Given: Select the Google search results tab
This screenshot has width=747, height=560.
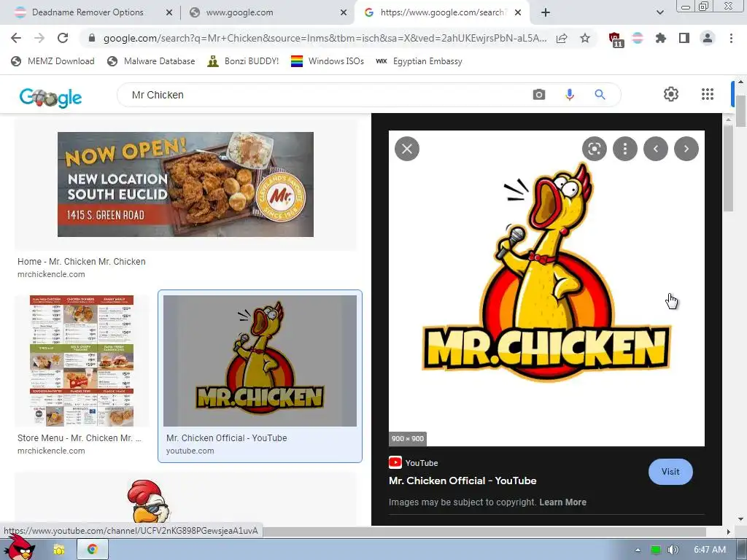Looking at the screenshot, I should 441,12.
